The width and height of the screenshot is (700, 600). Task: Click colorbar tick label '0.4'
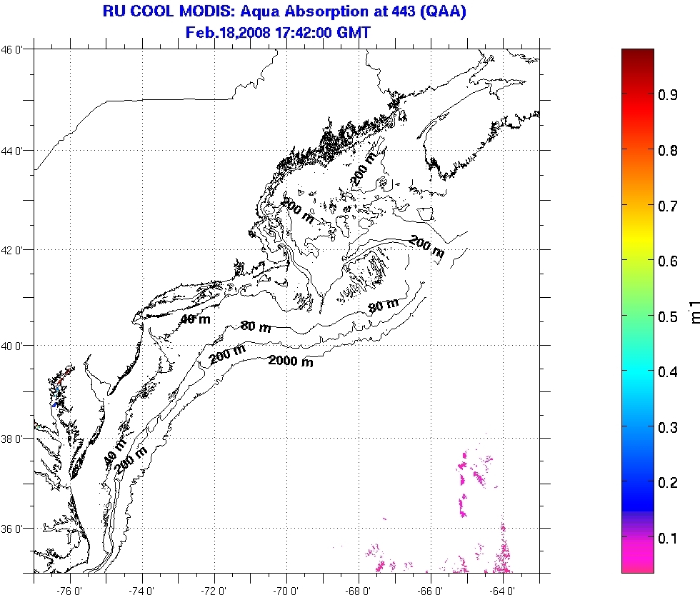(667, 372)
